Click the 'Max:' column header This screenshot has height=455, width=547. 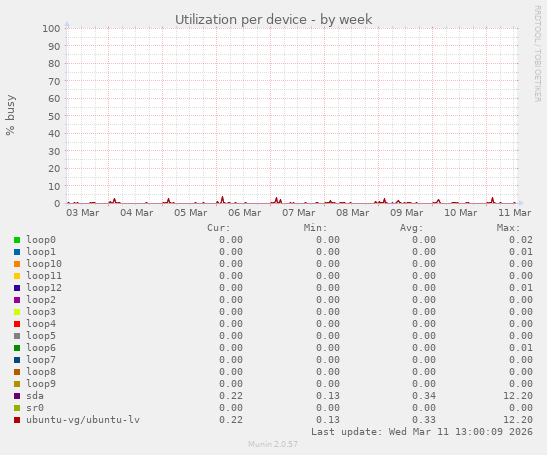point(508,228)
